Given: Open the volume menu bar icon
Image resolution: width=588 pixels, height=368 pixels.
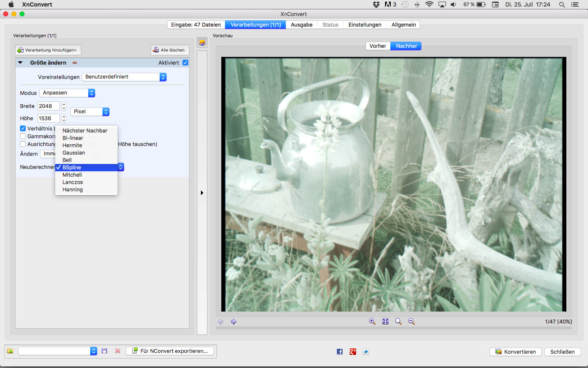Looking at the screenshot, I should pos(453,4).
